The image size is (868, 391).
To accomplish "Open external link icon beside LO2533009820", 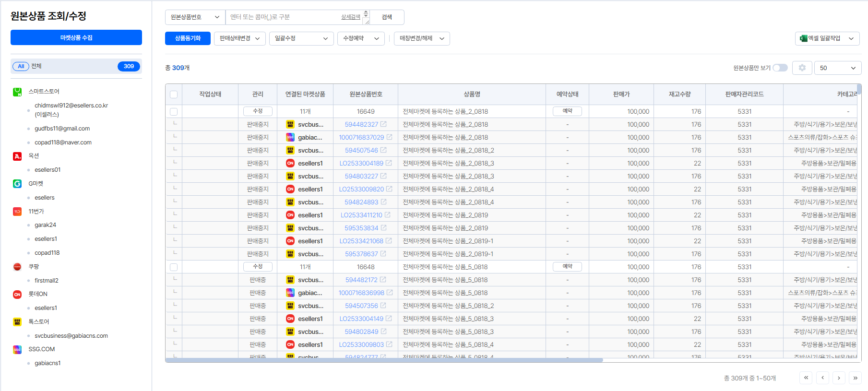I will (389, 189).
